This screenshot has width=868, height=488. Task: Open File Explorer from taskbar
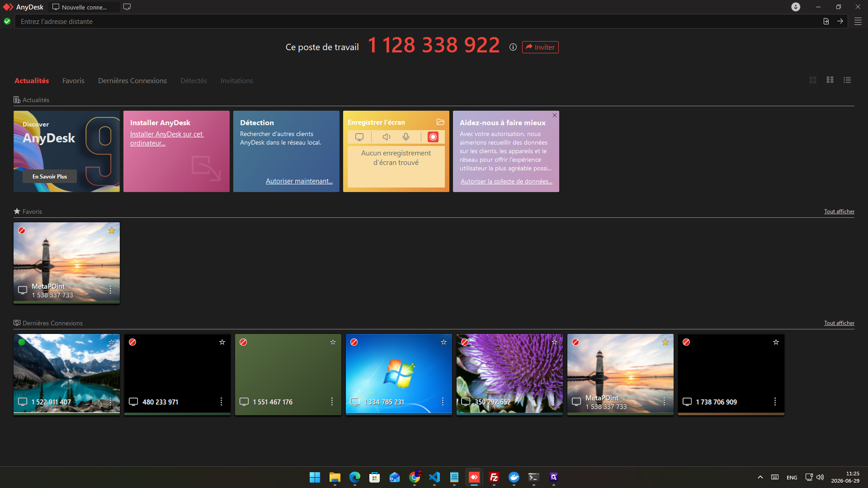coord(335,477)
